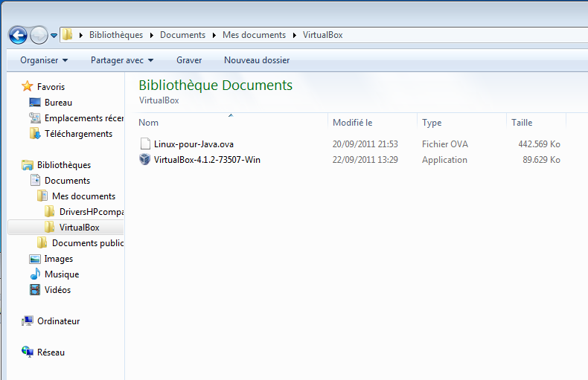This screenshot has width=588, height=380.
Task: Click the Musique note icon
Action: 35,274
